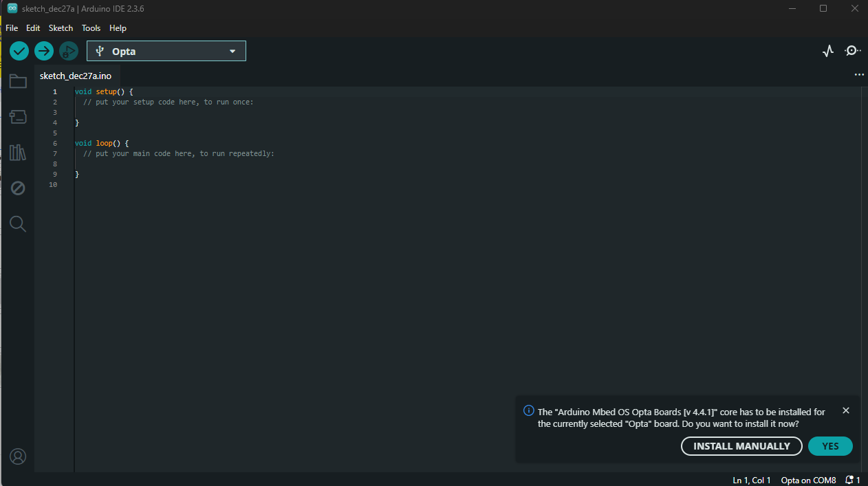Click the Upload arrow button

click(44, 51)
